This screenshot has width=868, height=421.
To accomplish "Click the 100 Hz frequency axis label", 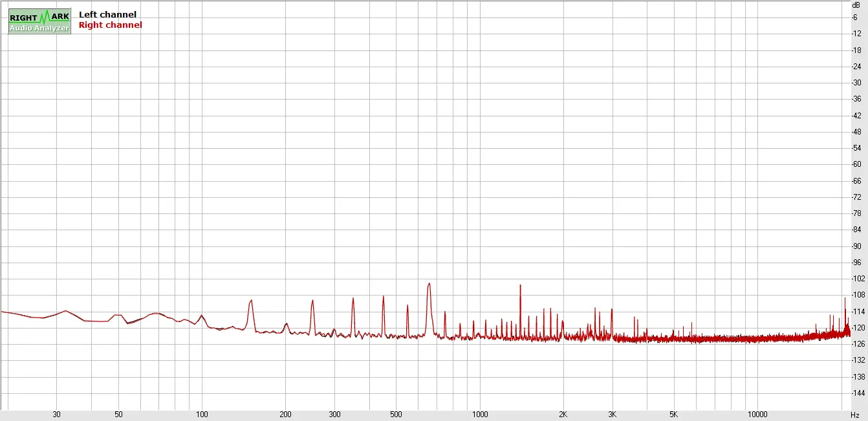I will 202,415.
